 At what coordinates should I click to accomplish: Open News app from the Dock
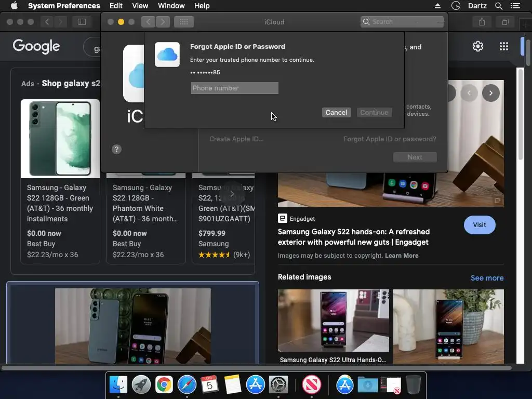312,385
